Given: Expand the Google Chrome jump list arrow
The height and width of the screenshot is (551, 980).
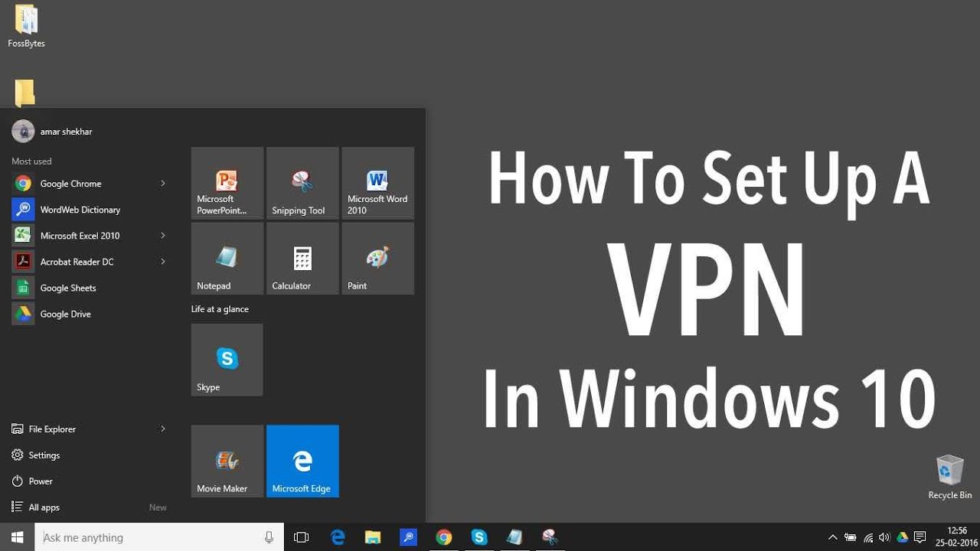Looking at the screenshot, I should 163,184.
